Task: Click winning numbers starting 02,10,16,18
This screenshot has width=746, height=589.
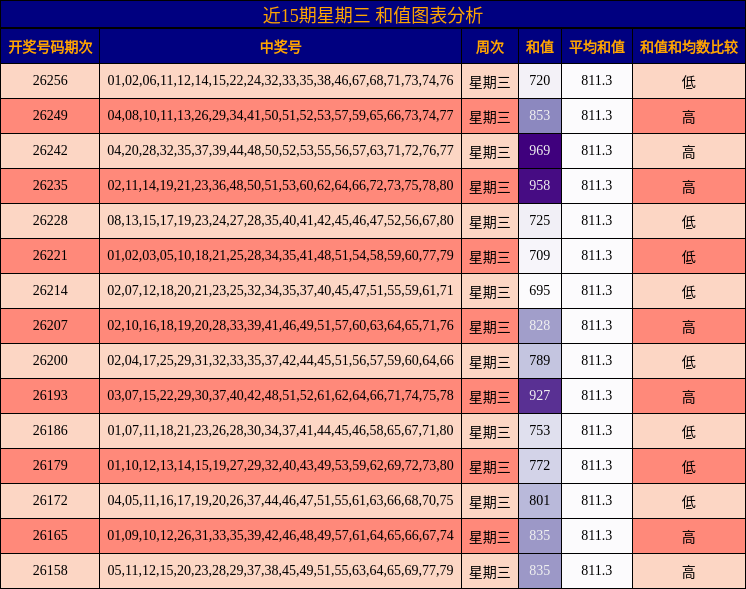Action: (x=280, y=325)
